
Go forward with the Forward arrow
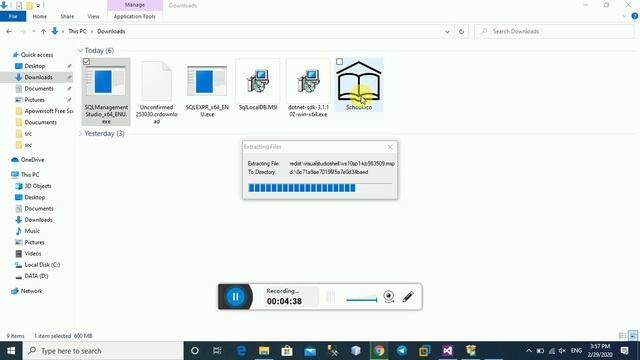click(23, 31)
